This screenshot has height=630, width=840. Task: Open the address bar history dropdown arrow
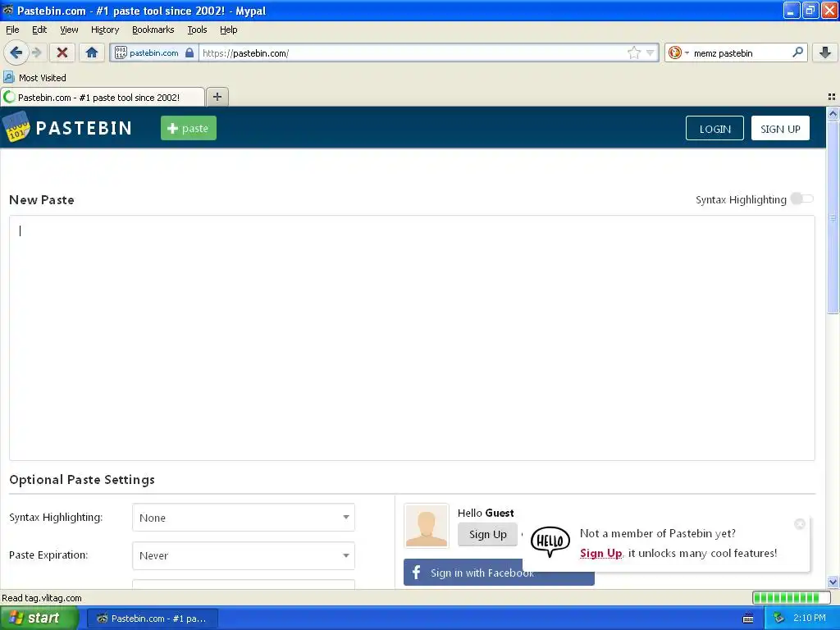coord(651,52)
